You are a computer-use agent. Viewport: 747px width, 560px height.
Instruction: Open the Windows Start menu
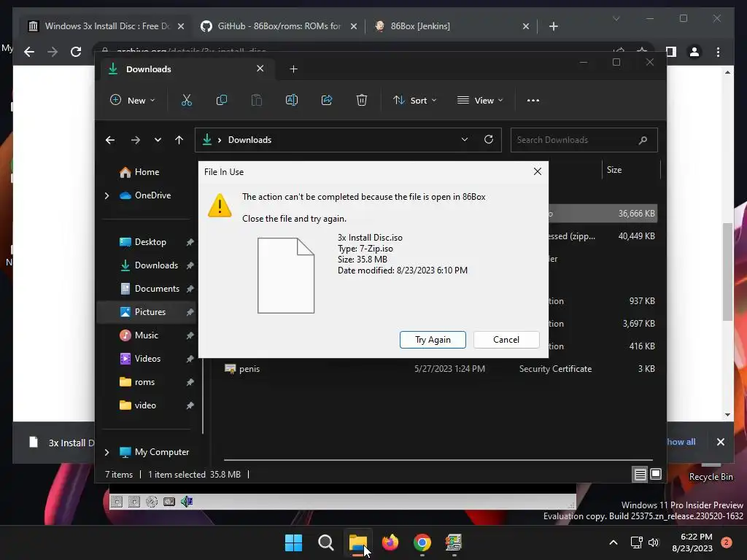293,542
